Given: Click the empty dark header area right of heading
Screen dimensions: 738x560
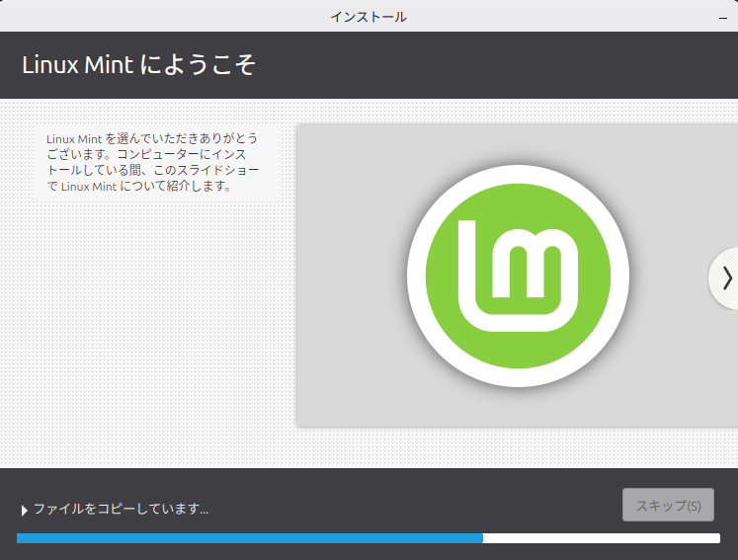Looking at the screenshot, I should [x=494, y=65].
